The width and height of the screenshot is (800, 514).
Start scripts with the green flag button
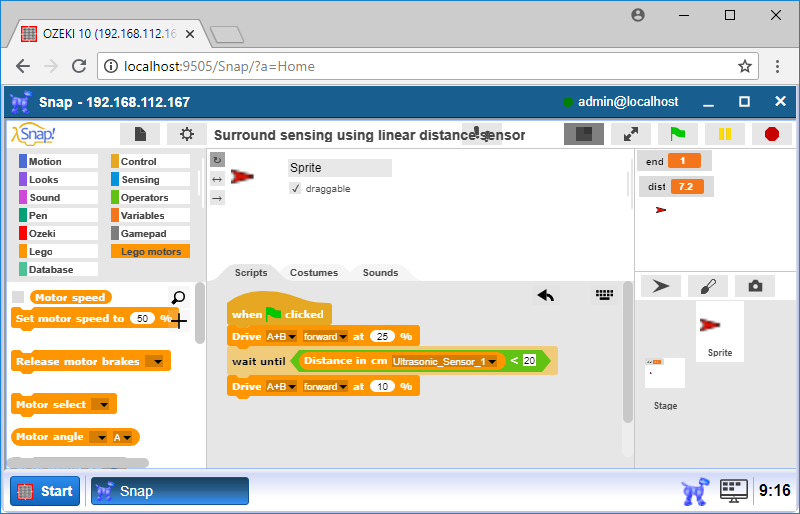[678, 134]
